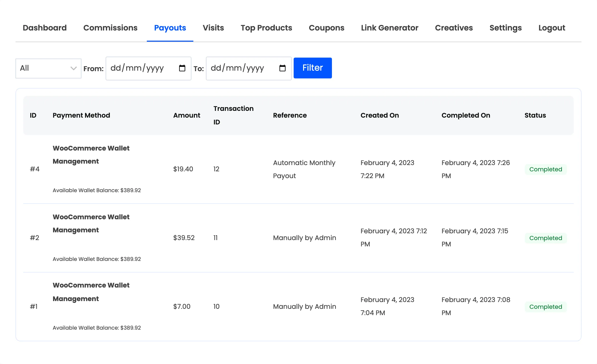The width and height of the screenshot is (597, 364).
Task: Click the Completed badge for payout #2
Action: coord(546,238)
